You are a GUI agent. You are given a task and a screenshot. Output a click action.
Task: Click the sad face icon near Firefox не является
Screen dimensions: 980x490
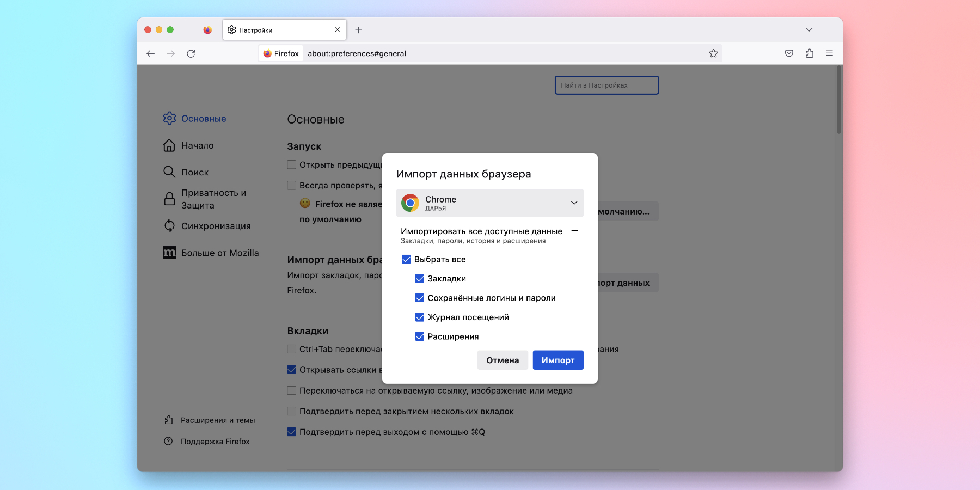(305, 203)
